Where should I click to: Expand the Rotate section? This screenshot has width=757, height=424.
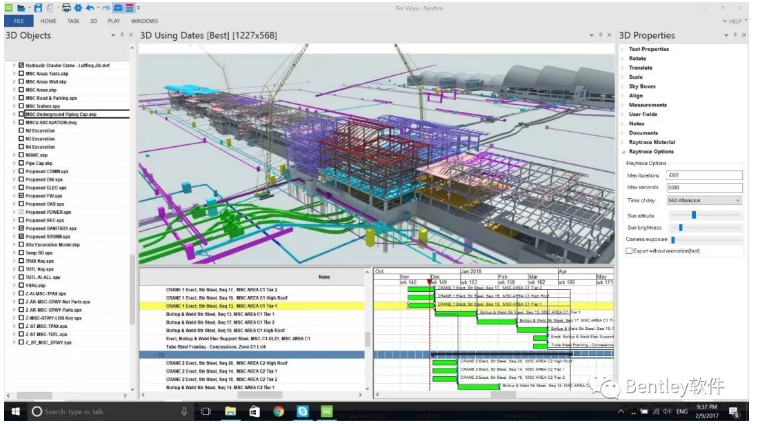[623, 58]
